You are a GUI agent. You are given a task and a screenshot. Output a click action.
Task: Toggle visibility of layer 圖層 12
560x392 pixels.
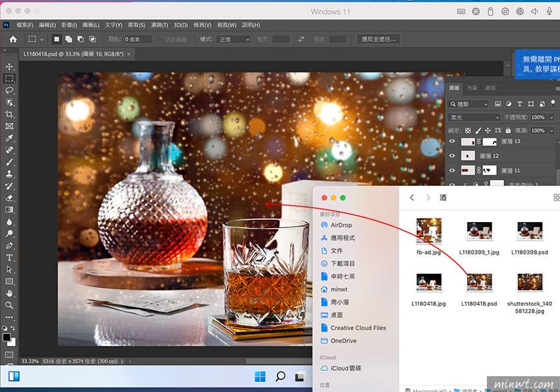(x=452, y=156)
